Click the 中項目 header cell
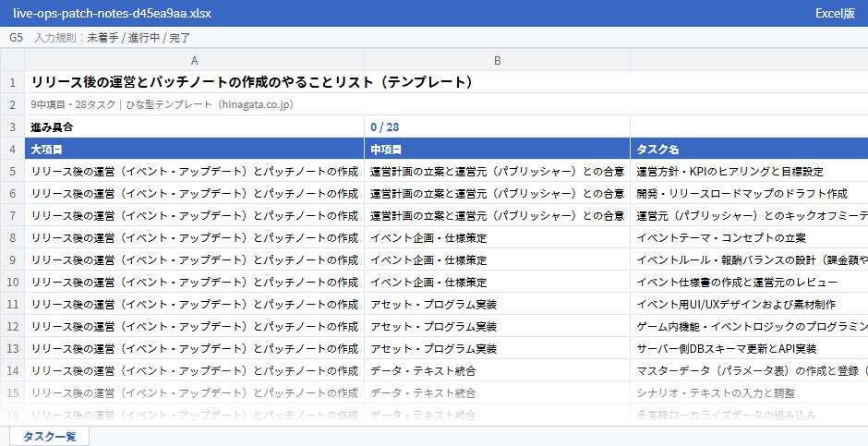Image resolution: width=868 pixels, height=446 pixels. (497, 149)
